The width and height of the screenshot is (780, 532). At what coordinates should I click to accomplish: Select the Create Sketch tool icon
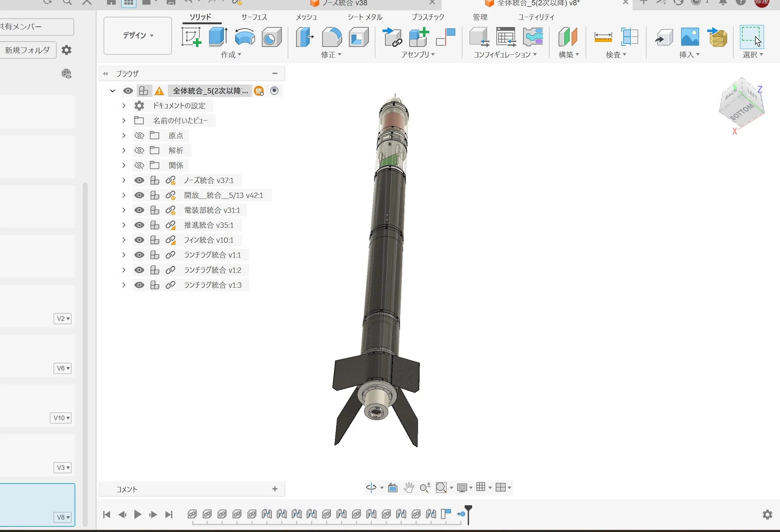pos(191,37)
